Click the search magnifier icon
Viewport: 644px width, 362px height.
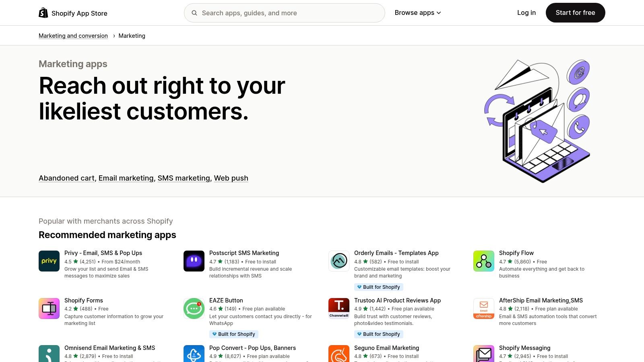(194, 12)
